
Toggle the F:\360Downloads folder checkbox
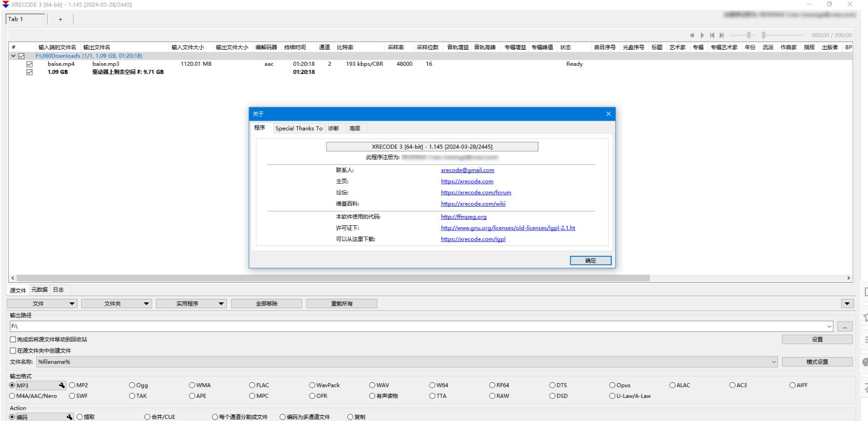tap(21, 56)
